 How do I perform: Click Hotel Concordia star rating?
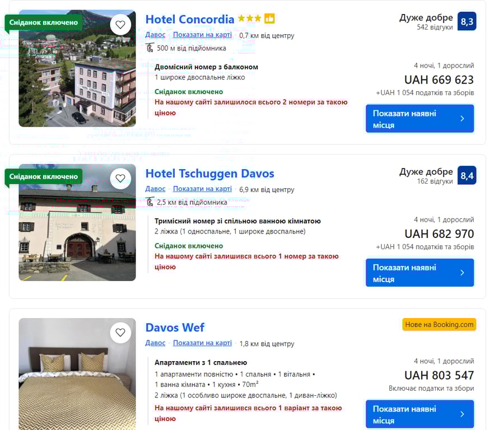pyautogui.click(x=249, y=18)
